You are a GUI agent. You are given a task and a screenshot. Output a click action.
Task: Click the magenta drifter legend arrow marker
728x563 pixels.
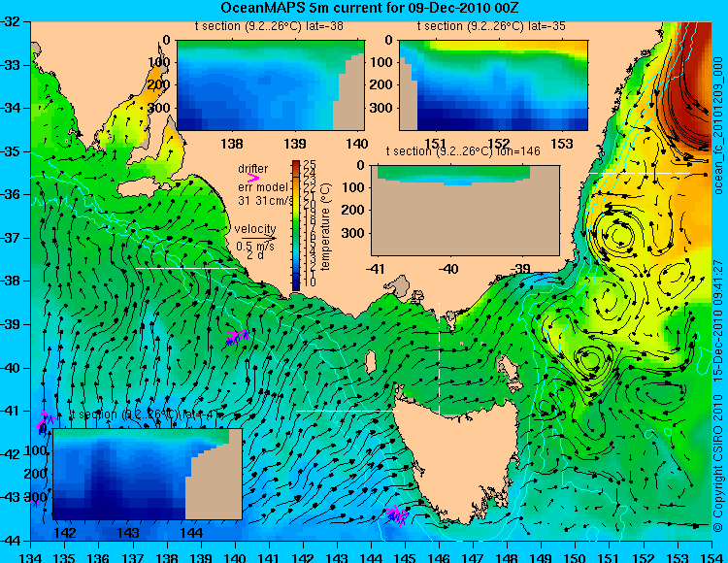pos(252,178)
